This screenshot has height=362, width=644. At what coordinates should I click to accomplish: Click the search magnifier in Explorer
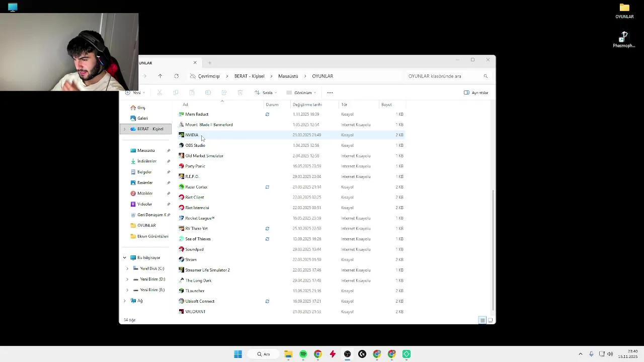click(x=486, y=76)
